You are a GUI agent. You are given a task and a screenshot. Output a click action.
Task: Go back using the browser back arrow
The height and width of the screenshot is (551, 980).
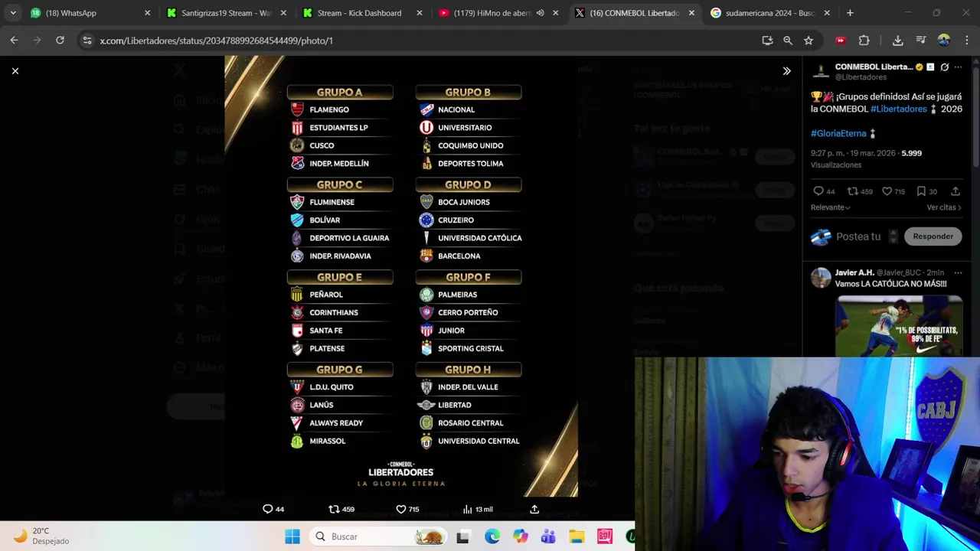tap(15, 41)
